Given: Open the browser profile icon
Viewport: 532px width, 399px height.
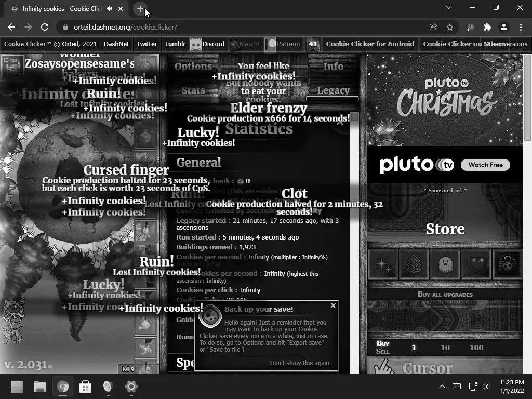Looking at the screenshot, I should 504,27.
